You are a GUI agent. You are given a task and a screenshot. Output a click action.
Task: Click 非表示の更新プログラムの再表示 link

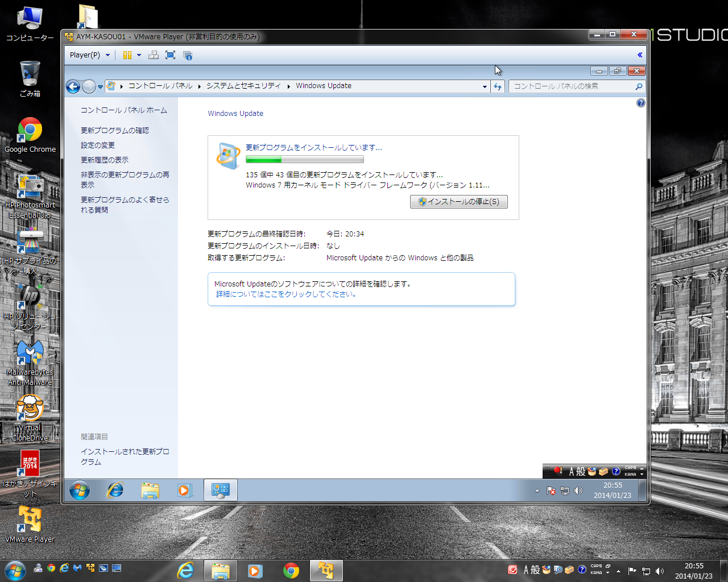(125, 180)
